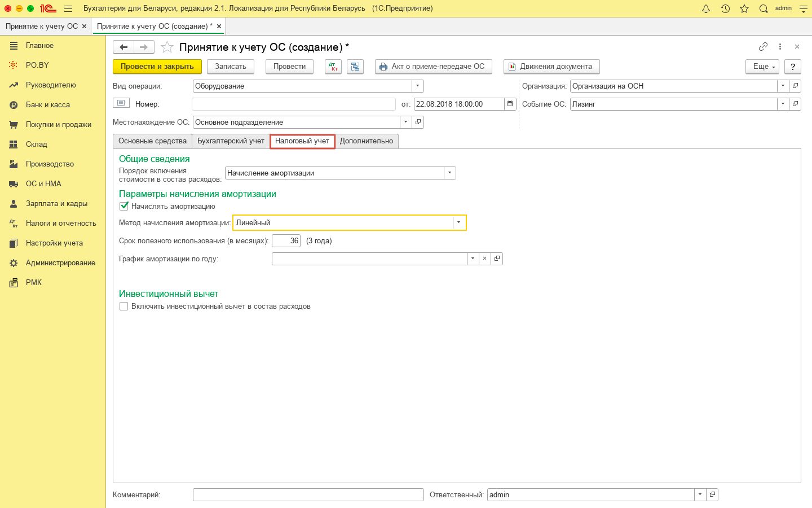Open Организация record with open icon
Screen dimensions: 812x508
pyautogui.click(x=795, y=86)
